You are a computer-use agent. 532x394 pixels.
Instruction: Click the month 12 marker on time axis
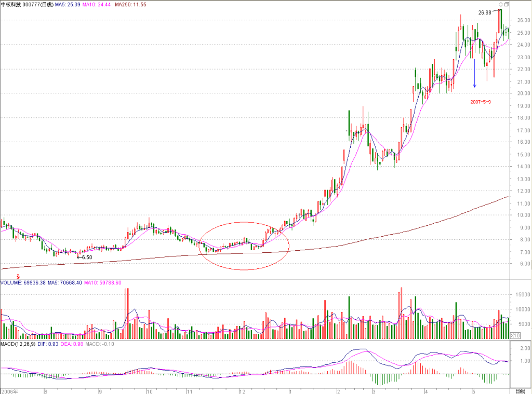click(242, 391)
